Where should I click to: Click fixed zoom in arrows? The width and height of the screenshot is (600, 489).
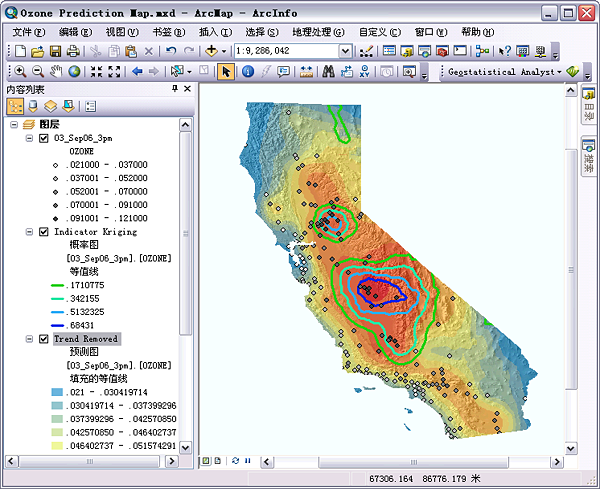[96, 72]
